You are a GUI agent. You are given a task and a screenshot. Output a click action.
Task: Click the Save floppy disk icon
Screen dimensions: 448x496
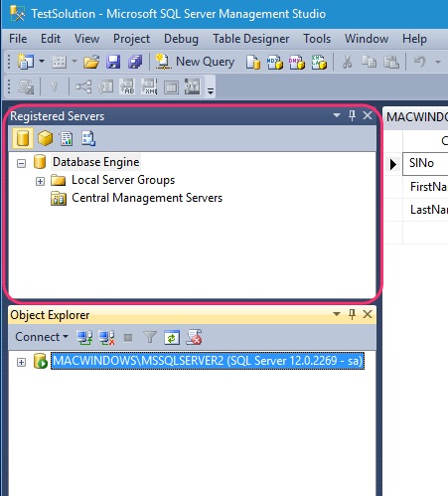pos(113,62)
